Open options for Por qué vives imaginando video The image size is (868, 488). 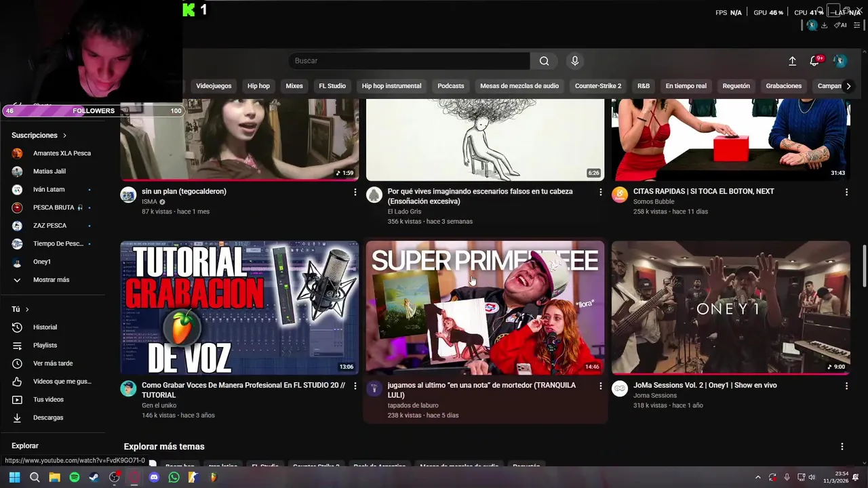tap(600, 192)
